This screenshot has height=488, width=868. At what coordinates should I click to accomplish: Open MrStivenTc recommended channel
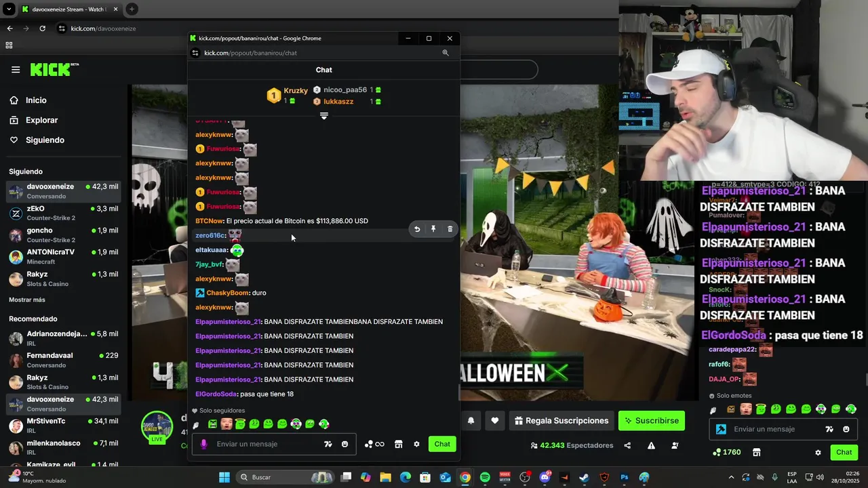pyautogui.click(x=64, y=426)
